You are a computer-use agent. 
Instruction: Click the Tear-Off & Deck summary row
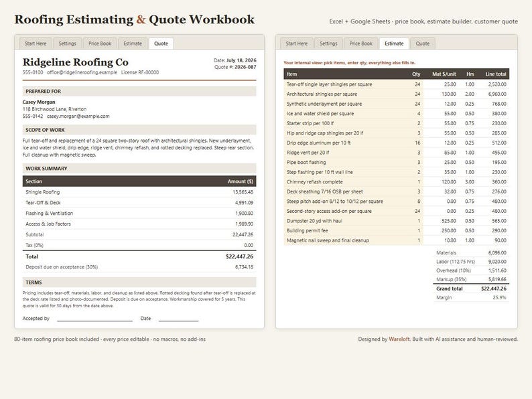139,203
